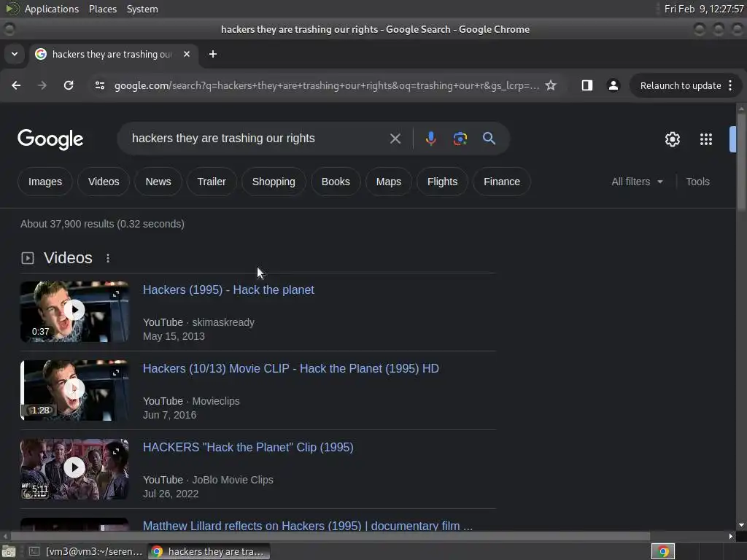
Task: Switch to terminal window in taskbar
Action: click(x=86, y=551)
